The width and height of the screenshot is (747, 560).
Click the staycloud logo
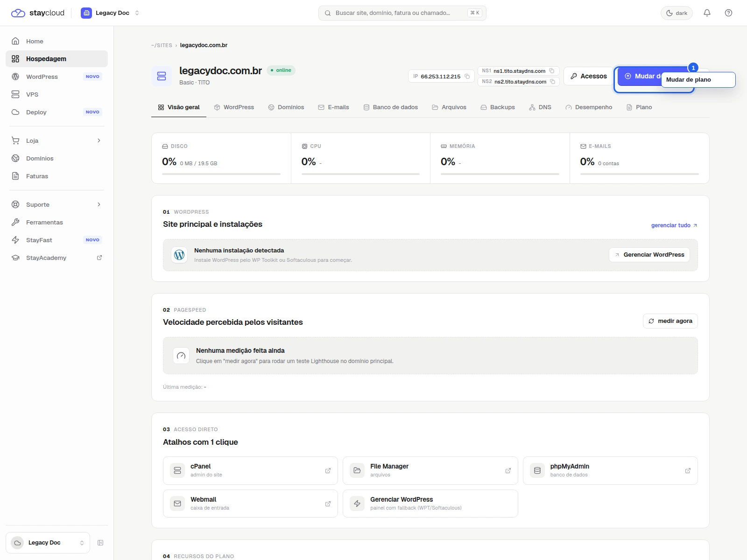click(38, 13)
